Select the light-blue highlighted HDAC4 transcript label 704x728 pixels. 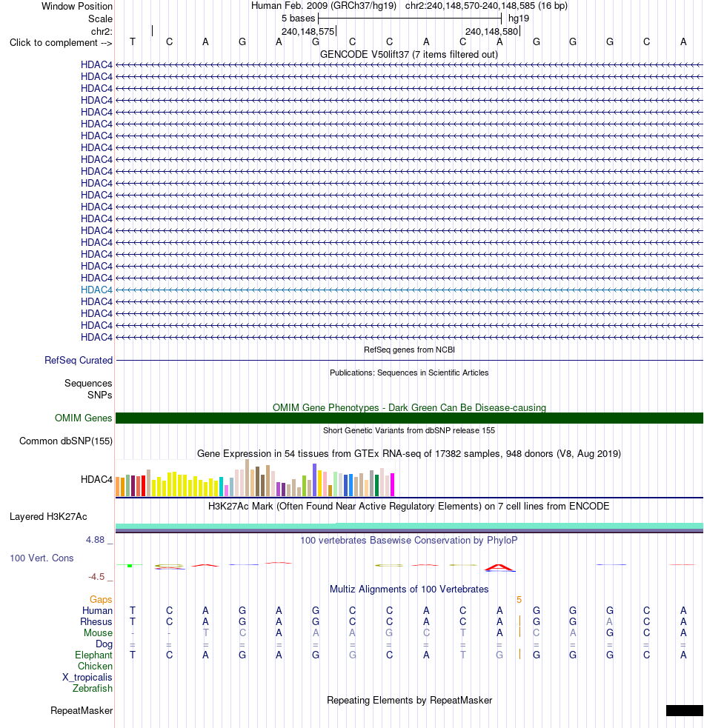click(96, 290)
